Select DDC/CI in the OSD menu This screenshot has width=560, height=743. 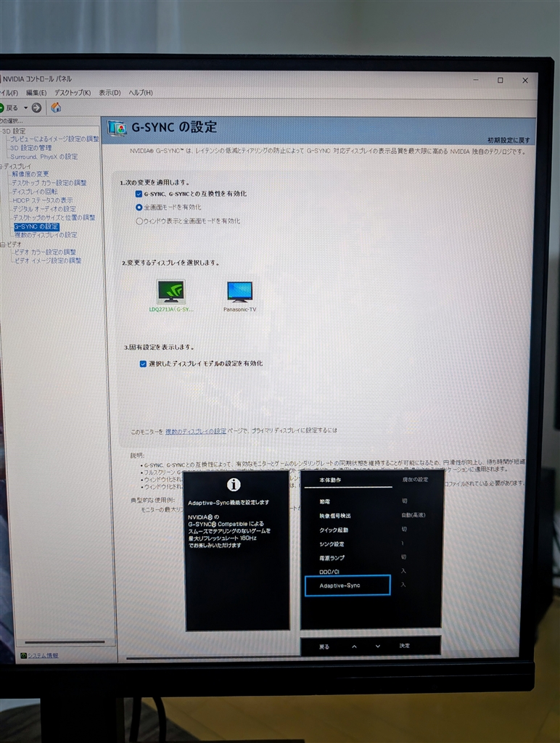(x=329, y=572)
